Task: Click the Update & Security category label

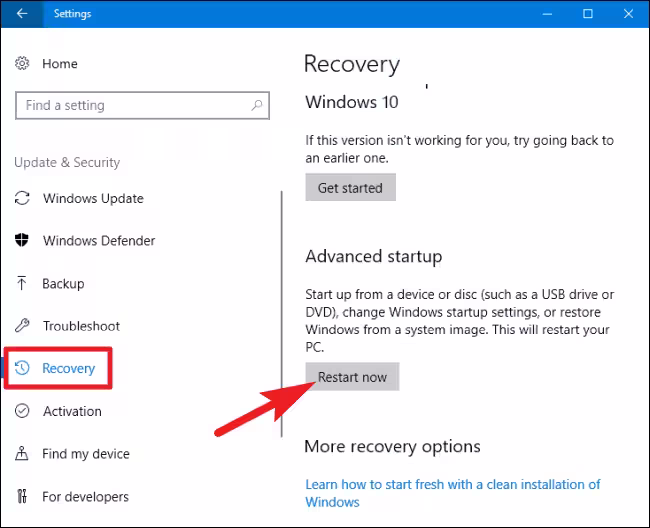Action: (67, 162)
